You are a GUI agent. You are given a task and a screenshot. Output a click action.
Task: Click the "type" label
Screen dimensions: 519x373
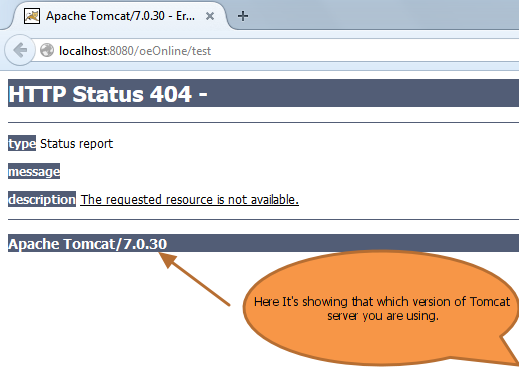(22, 143)
